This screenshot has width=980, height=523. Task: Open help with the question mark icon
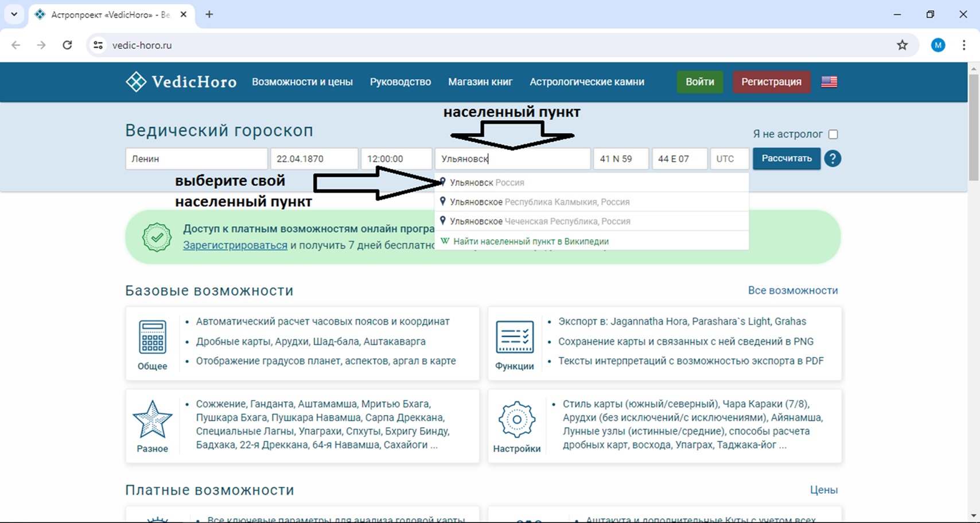(833, 158)
